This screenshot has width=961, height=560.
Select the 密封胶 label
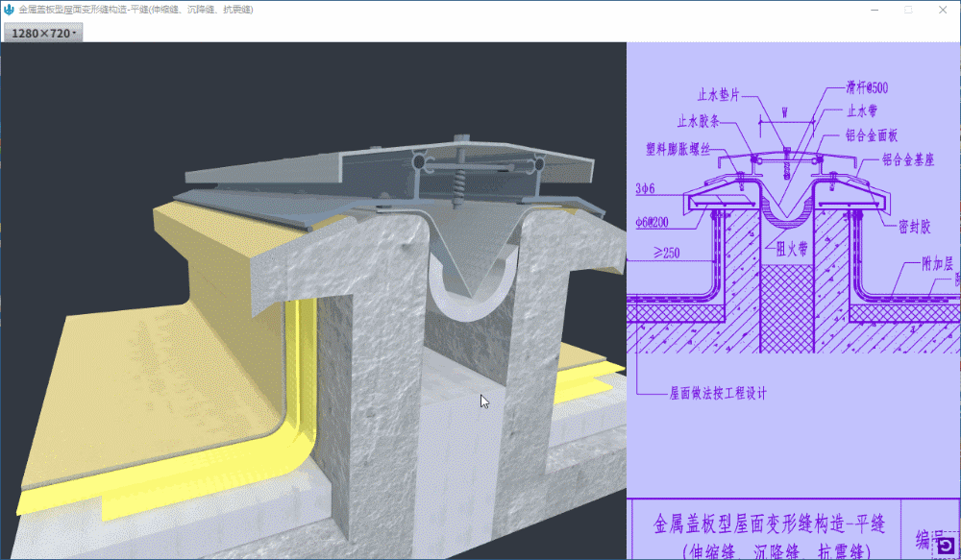coord(915,227)
